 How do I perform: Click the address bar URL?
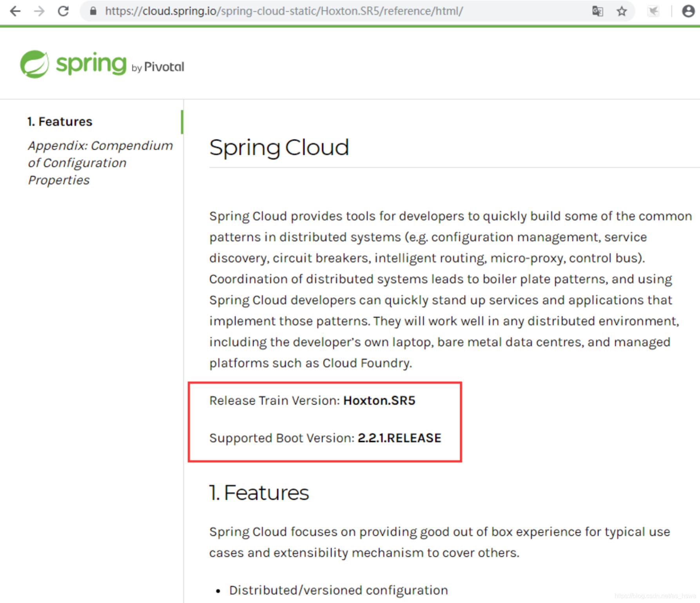284,11
